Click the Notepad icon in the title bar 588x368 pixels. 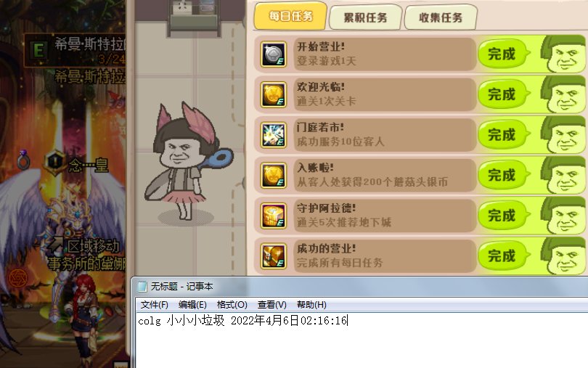pyautogui.click(x=142, y=287)
